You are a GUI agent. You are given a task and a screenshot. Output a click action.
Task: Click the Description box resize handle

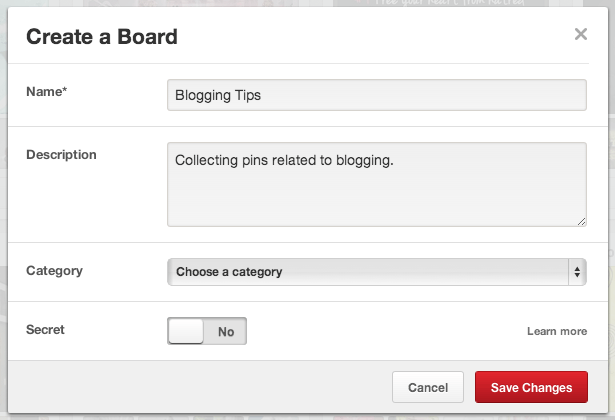click(581, 221)
